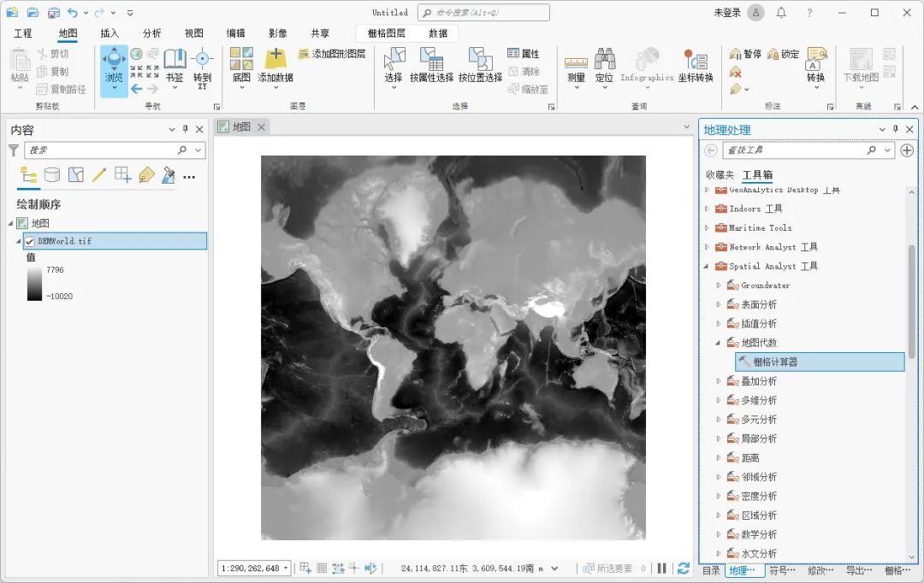Collapse the 地图 node in Contents

(10, 223)
